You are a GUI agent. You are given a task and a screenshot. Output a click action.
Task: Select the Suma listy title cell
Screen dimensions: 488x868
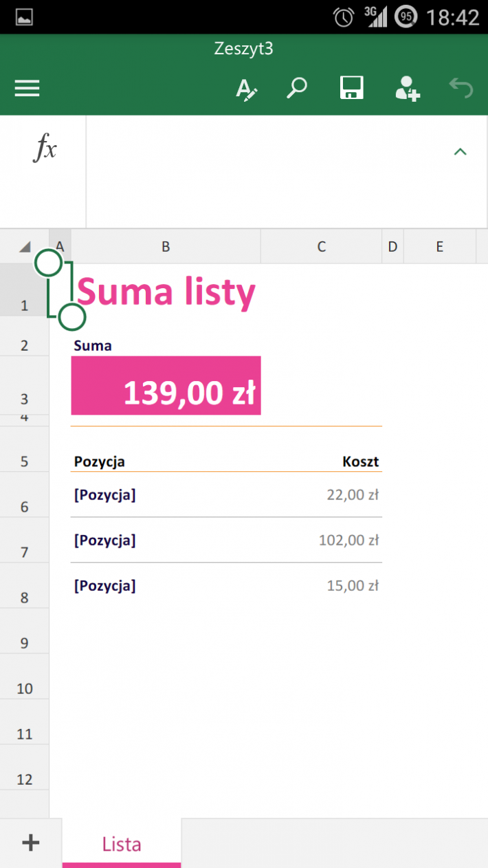coord(166,292)
